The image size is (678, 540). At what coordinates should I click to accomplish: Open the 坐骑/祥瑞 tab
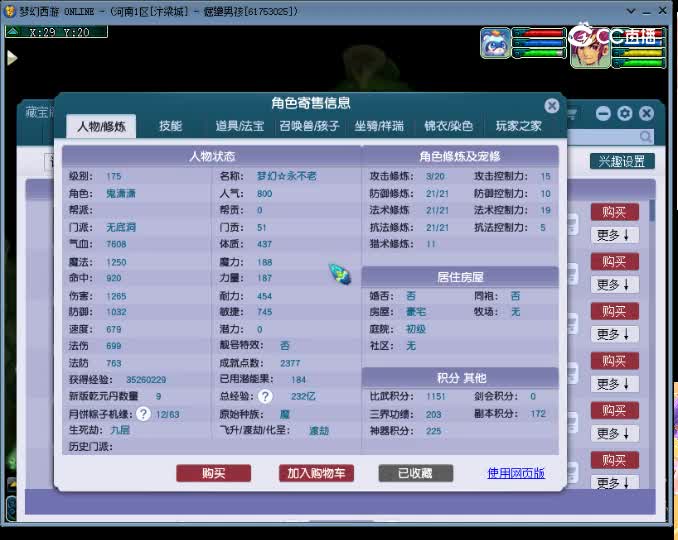tap(379, 126)
